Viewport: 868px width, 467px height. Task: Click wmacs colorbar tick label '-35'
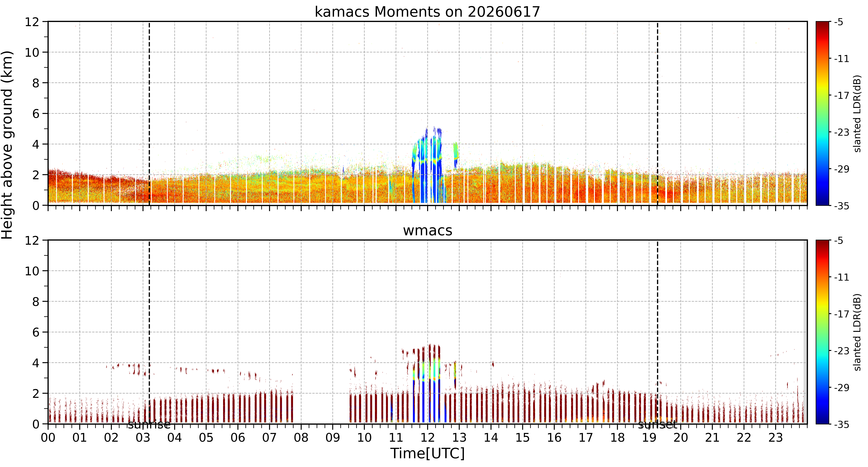(841, 425)
